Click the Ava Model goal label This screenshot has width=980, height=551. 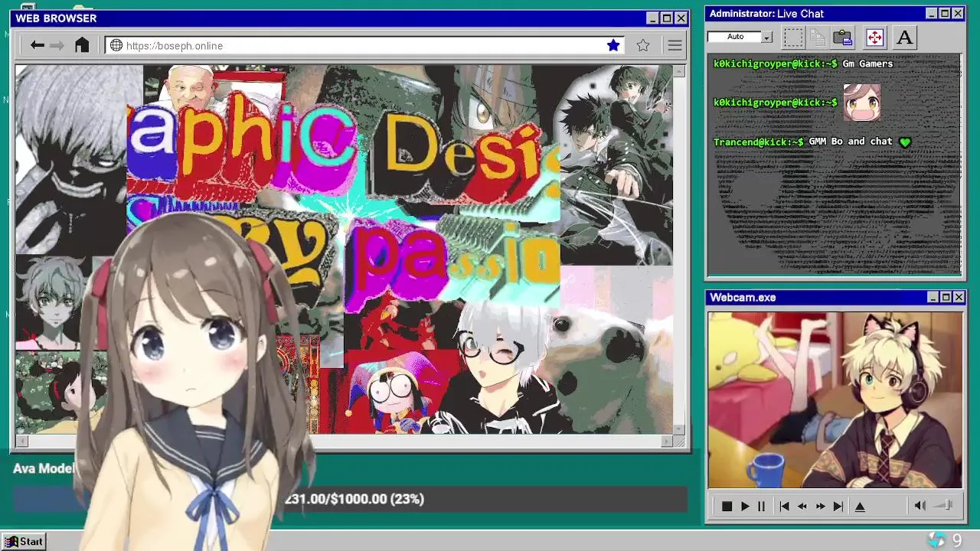tap(43, 468)
